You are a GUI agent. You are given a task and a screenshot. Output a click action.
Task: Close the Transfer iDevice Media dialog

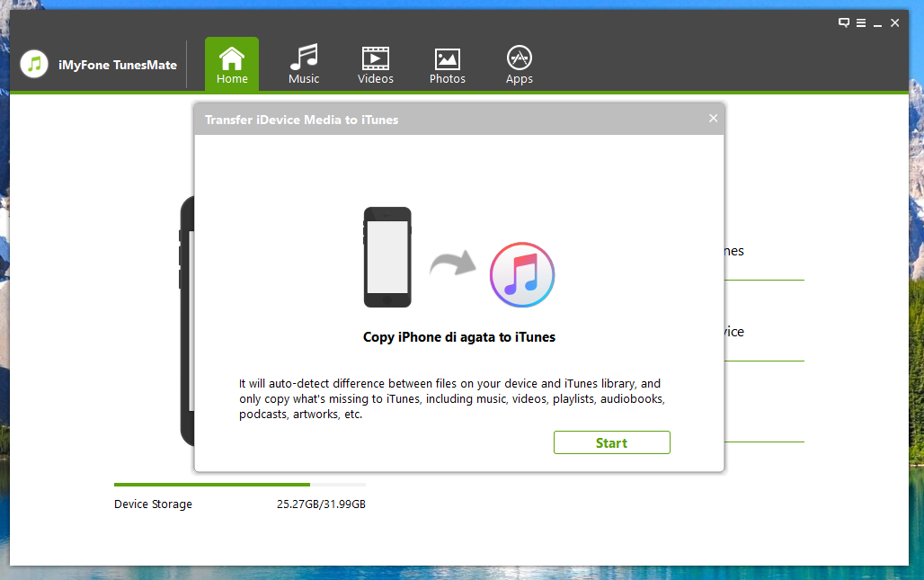[713, 119]
